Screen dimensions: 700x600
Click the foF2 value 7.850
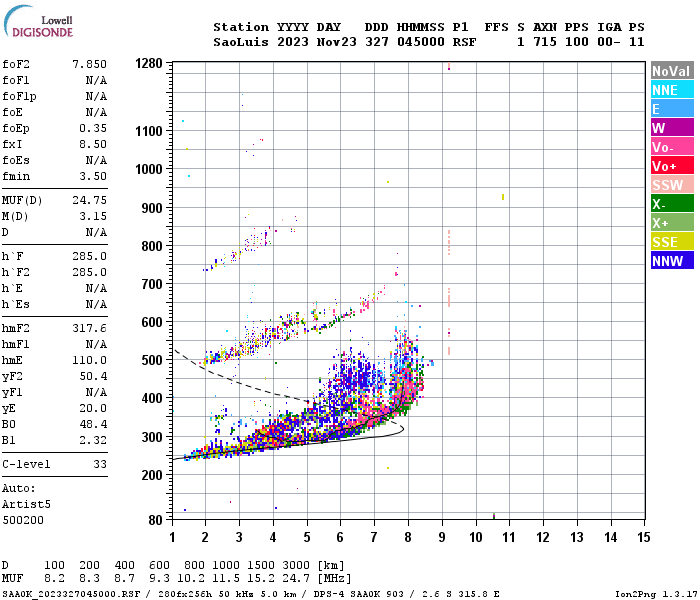coord(89,64)
